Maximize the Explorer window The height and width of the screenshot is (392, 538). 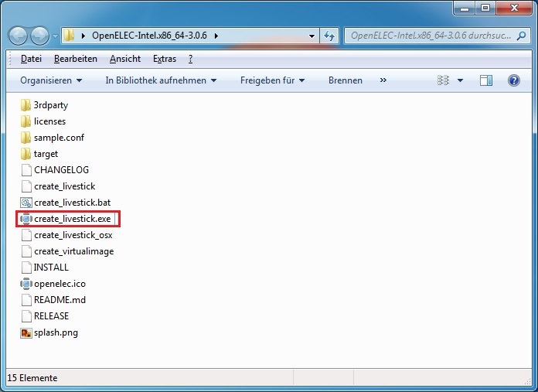point(485,8)
